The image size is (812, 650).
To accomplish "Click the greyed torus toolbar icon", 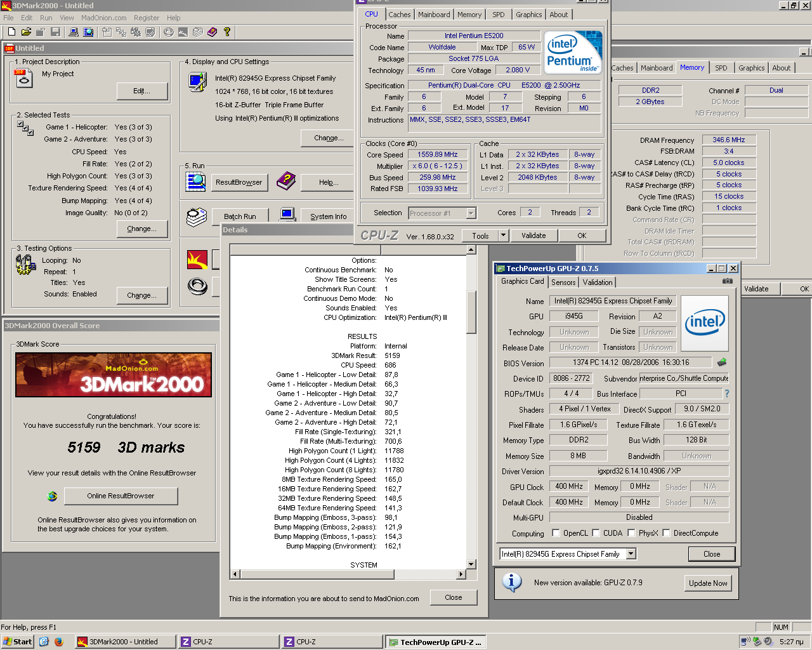I will click(169, 32).
